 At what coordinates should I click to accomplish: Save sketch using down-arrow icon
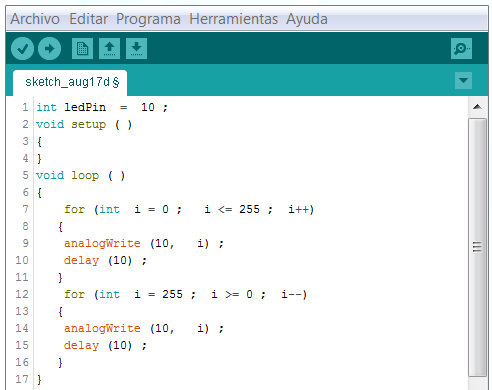click(136, 49)
